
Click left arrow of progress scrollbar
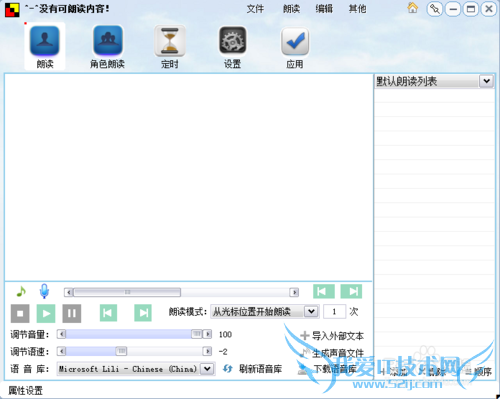pos(68,292)
